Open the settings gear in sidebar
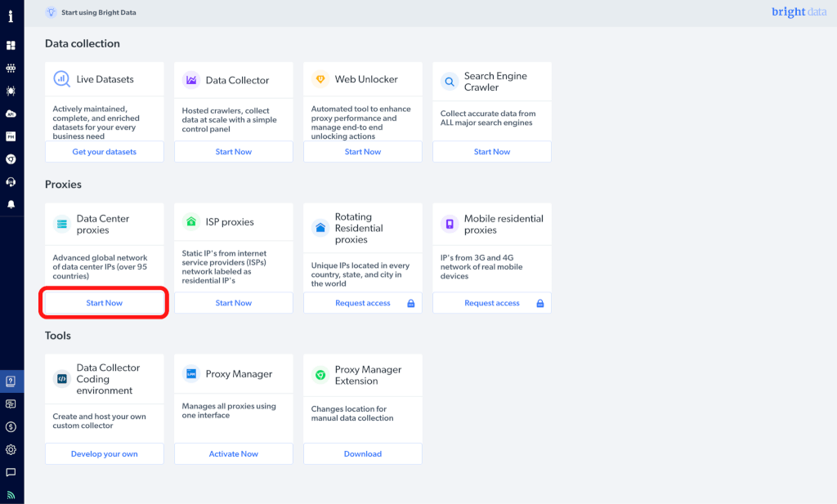837x504 pixels. (x=11, y=449)
